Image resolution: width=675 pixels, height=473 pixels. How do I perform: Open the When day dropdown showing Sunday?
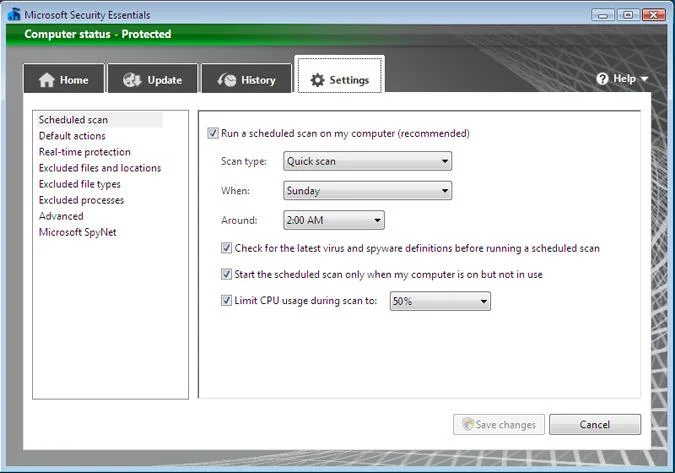[368, 191]
